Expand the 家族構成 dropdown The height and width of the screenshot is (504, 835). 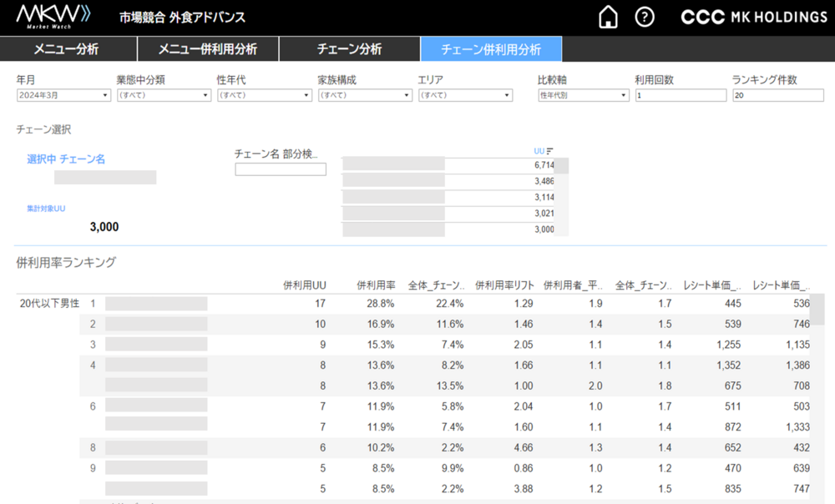click(364, 96)
